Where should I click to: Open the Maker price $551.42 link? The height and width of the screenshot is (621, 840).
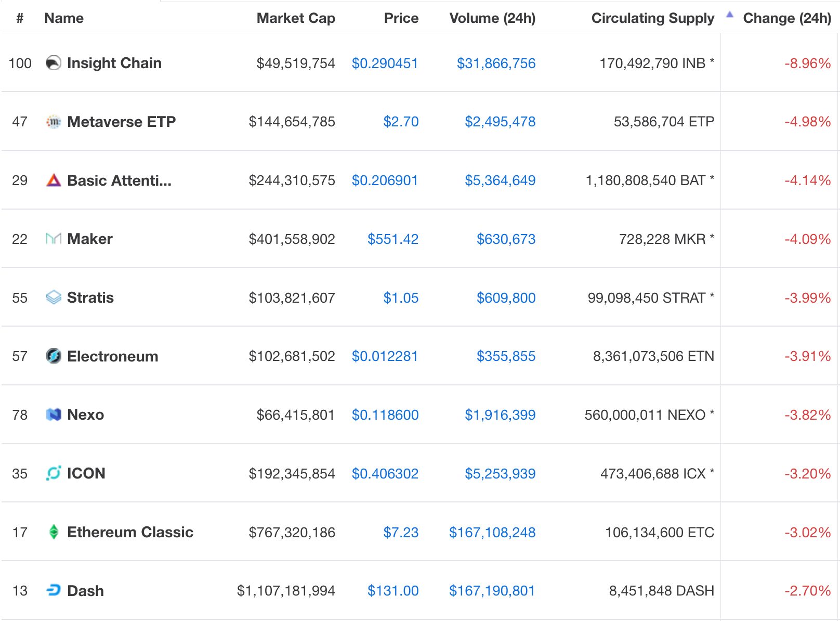point(393,239)
